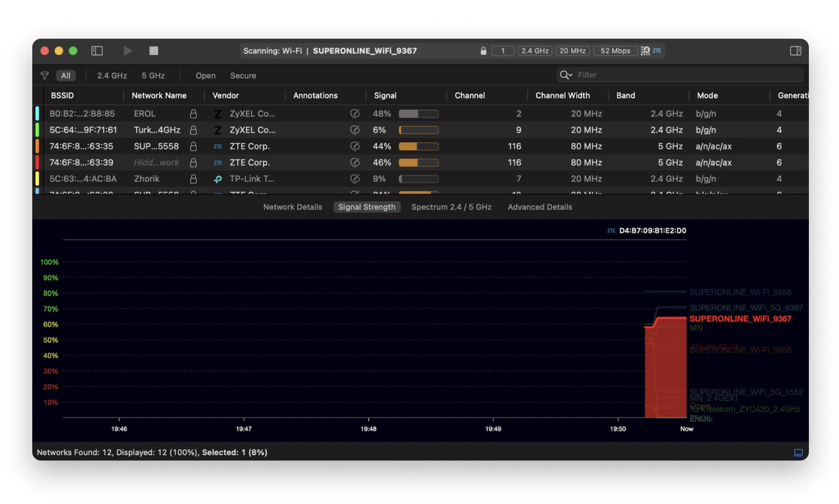
Task: Click the 2.4 GHz badge in title bar
Action: pos(535,51)
